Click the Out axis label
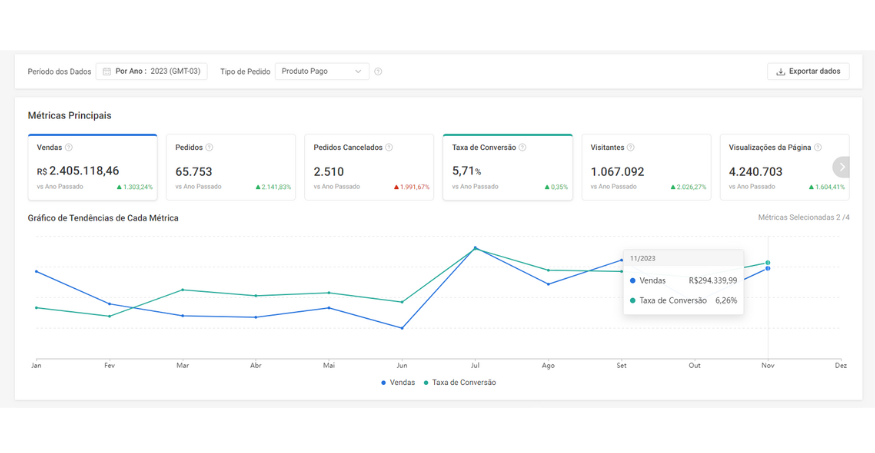Viewport: 875px width, 453px height. pyautogui.click(x=694, y=366)
